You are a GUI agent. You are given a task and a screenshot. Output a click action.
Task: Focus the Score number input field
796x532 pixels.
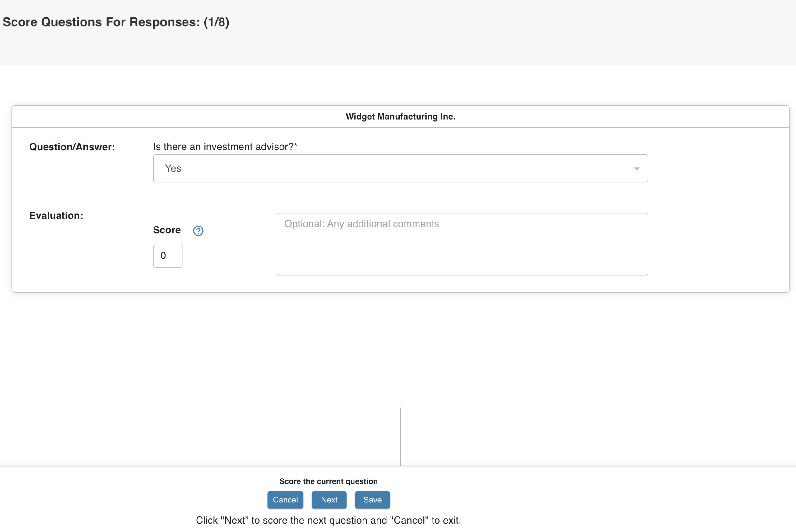pos(167,256)
